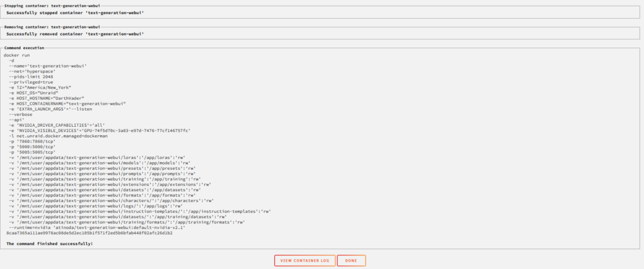Click the Done button
The image size is (644, 269).
tap(351, 261)
